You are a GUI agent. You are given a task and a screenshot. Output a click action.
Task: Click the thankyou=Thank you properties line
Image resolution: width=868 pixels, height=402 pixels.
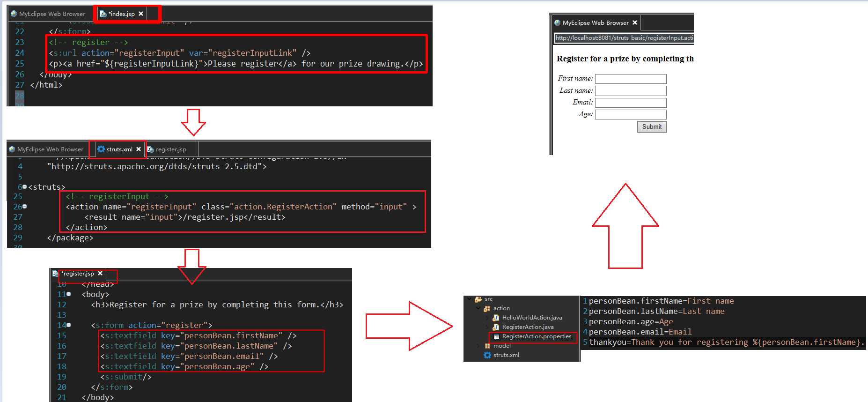pos(727,342)
